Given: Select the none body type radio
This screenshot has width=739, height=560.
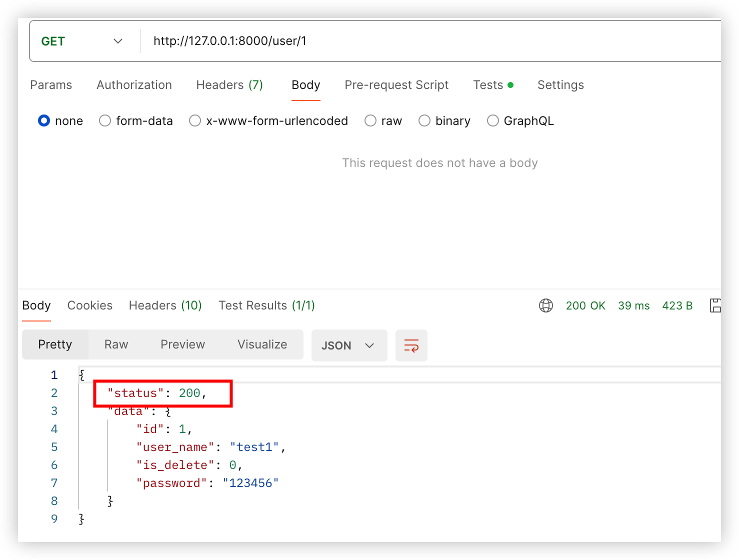Looking at the screenshot, I should point(44,121).
